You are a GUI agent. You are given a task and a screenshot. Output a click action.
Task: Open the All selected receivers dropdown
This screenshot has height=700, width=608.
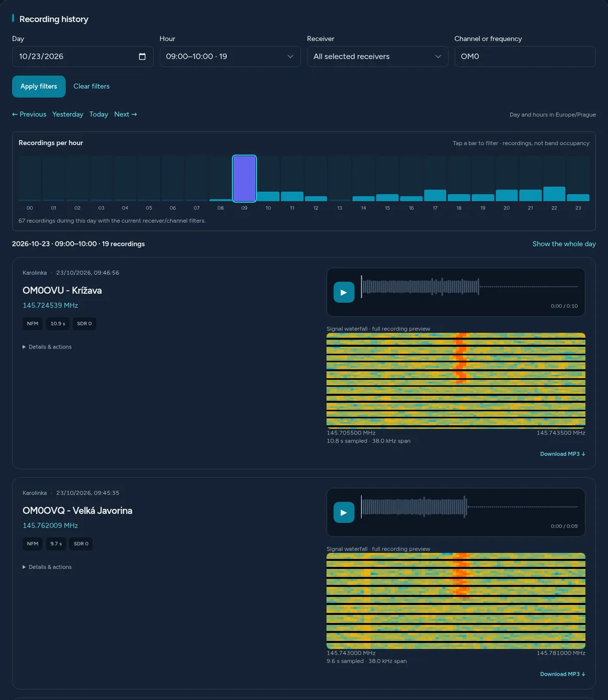pyautogui.click(x=377, y=56)
